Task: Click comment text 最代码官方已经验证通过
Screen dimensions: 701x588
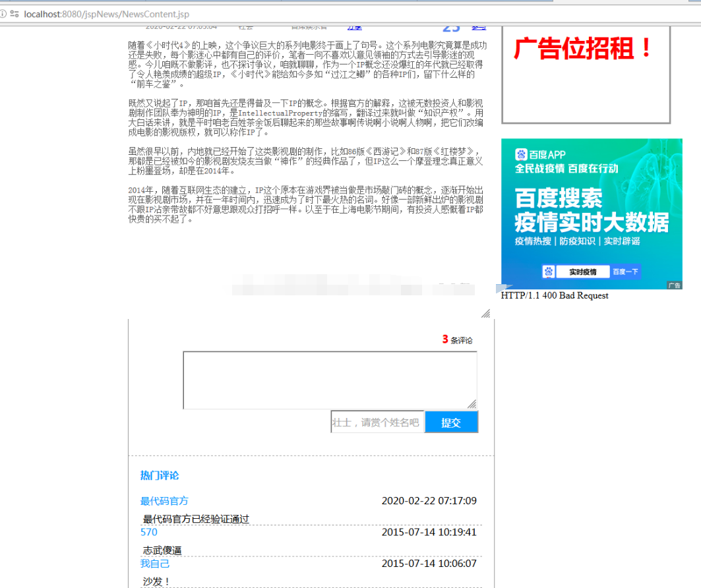Action: pos(196,519)
